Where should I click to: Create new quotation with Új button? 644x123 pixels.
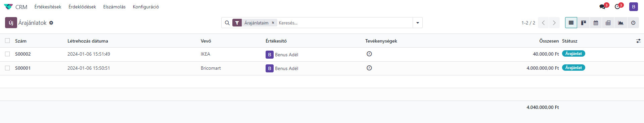point(11,23)
